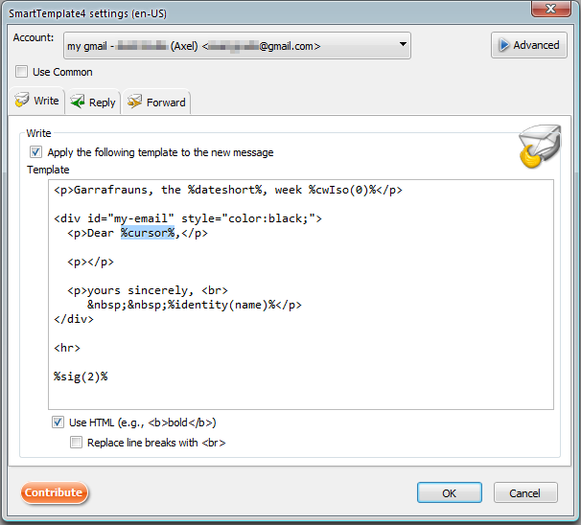The height and width of the screenshot is (525, 581).
Task: Check Replace line breaks with <br>
Action: pyautogui.click(x=76, y=442)
